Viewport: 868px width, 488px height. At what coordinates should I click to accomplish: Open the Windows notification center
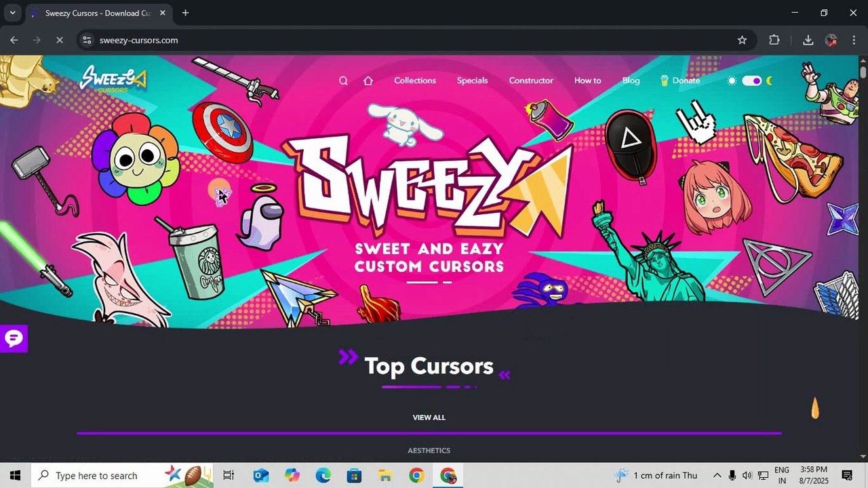pos(847,475)
